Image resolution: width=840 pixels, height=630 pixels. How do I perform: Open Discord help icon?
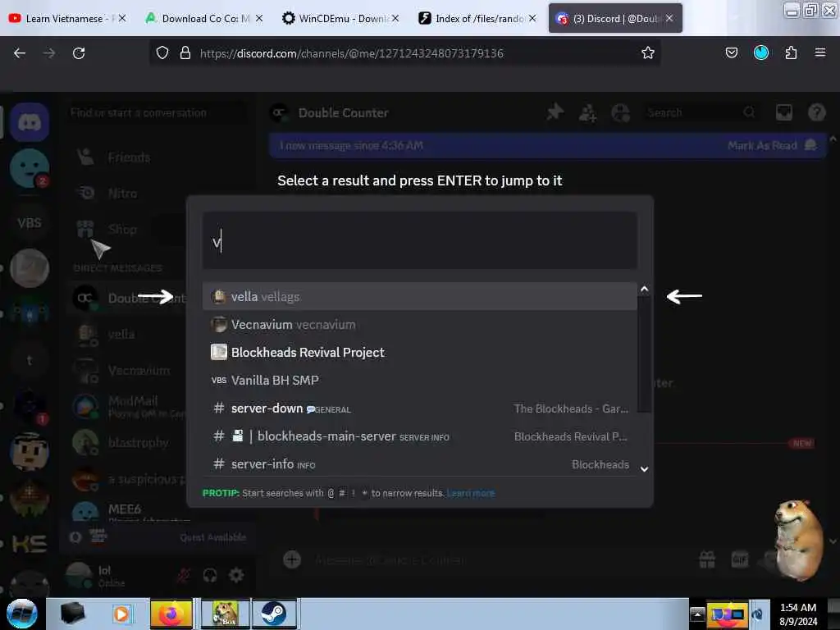click(816, 112)
